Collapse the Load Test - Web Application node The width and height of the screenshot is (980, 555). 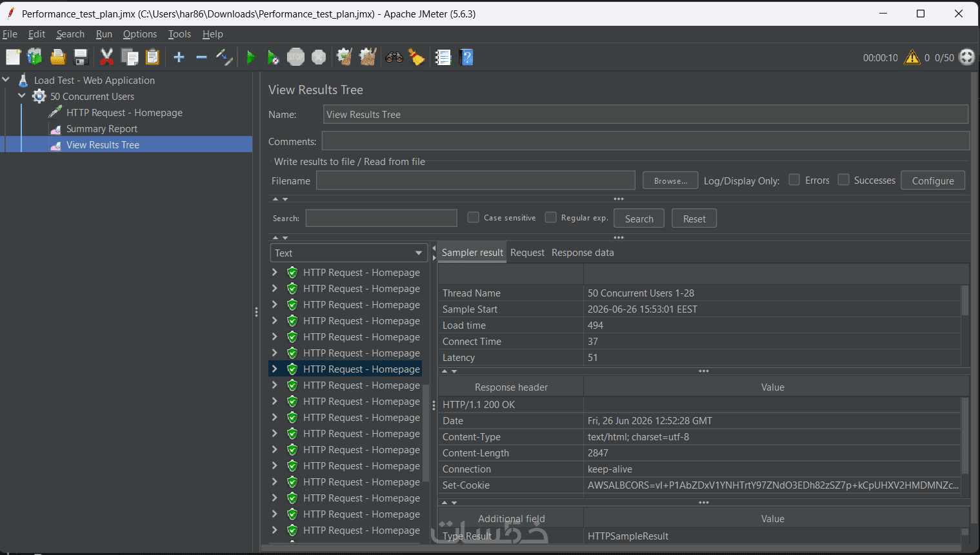coord(6,80)
